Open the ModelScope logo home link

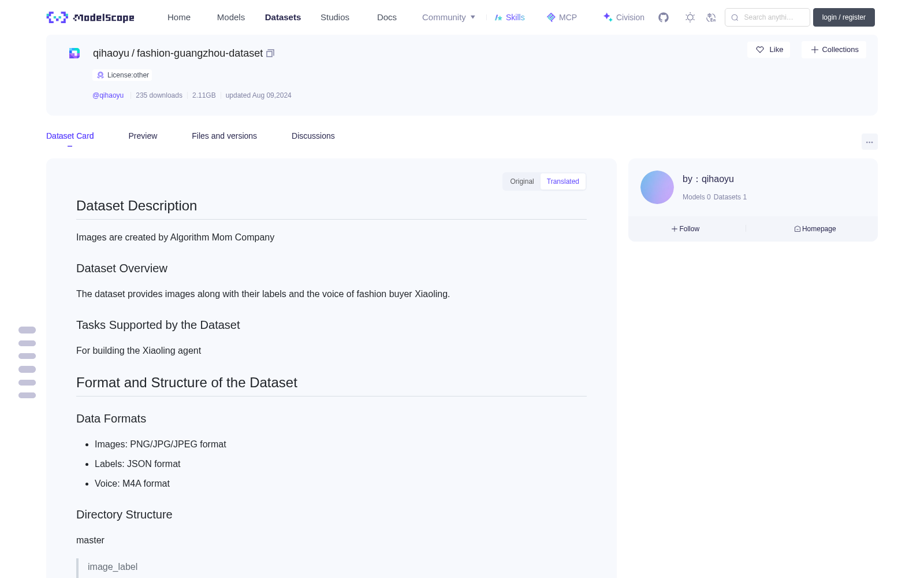point(91,17)
